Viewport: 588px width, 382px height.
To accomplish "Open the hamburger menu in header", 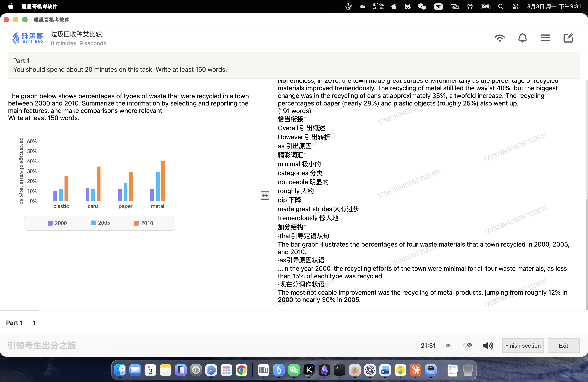I will click(x=545, y=38).
